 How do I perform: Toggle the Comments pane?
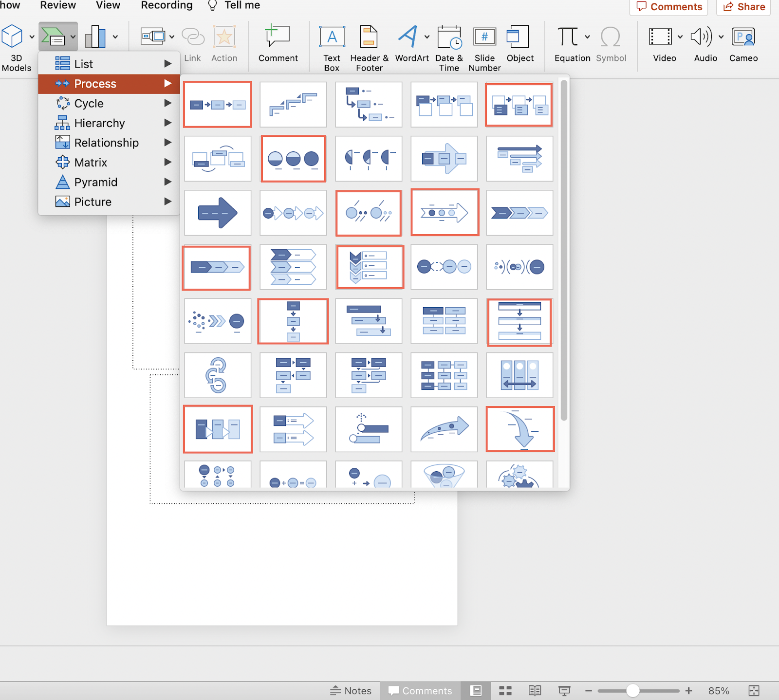[x=420, y=690]
